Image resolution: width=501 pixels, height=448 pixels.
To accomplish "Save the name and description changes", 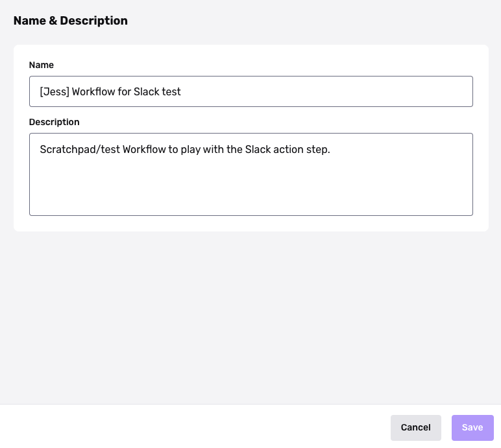I will 472,427.
